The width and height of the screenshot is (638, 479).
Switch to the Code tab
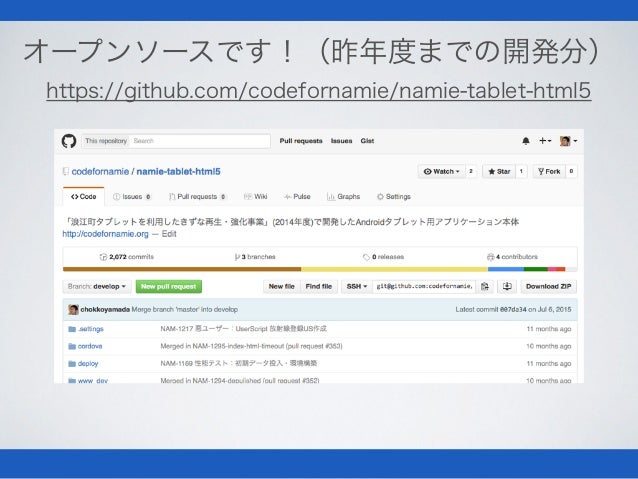(x=83, y=197)
